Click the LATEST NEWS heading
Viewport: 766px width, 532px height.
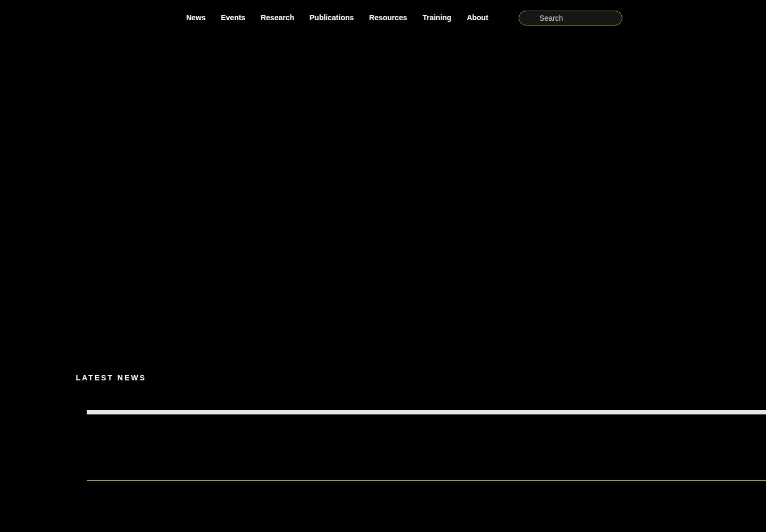pos(111,378)
